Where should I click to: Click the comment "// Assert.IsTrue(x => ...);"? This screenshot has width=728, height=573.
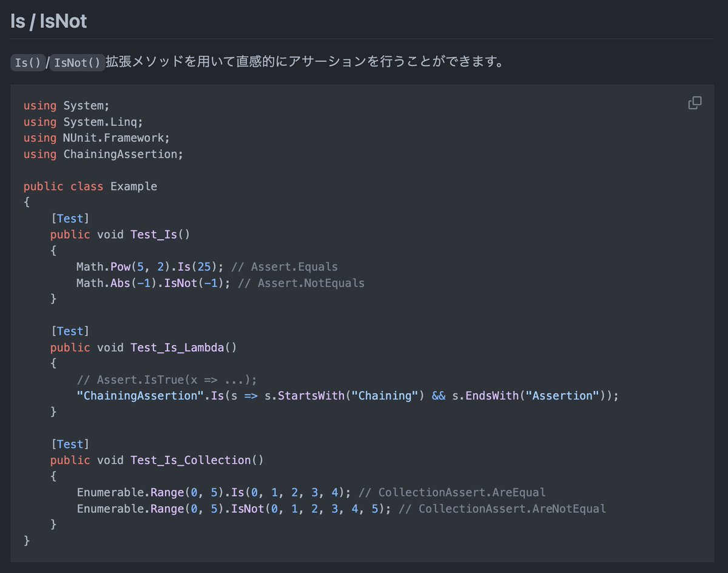click(x=167, y=380)
